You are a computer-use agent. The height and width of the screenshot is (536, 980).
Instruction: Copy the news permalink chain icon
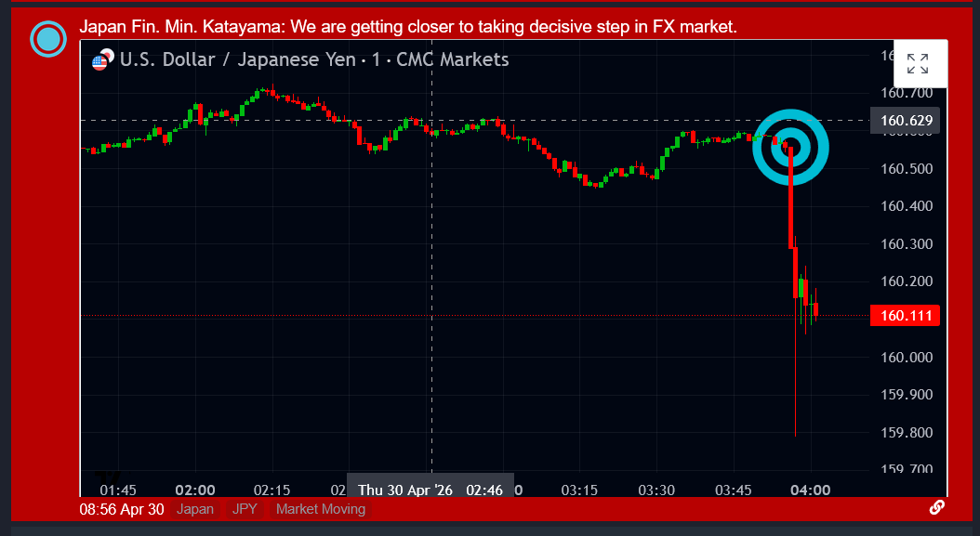click(937, 507)
